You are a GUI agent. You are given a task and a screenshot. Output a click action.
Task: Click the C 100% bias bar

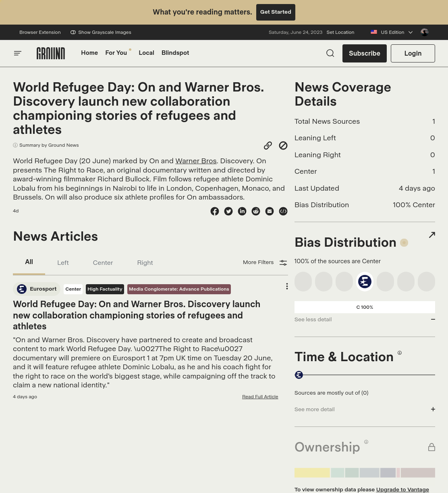[x=365, y=307]
